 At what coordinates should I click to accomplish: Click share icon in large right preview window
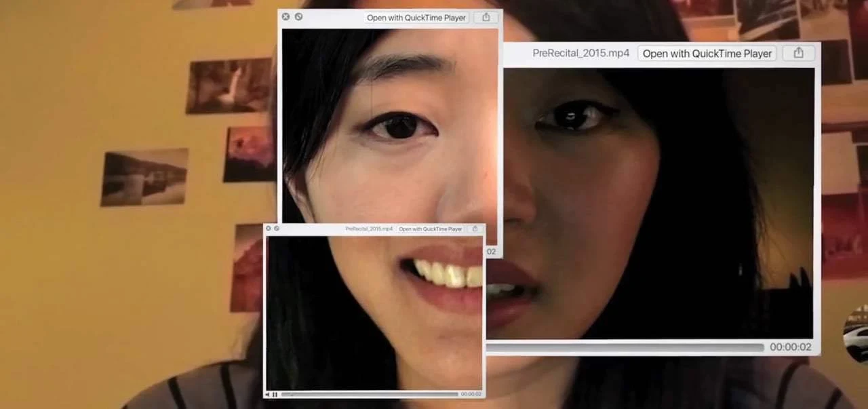point(798,53)
